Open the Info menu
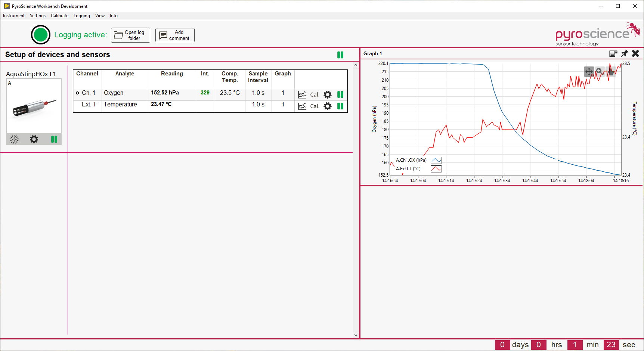 pos(114,16)
